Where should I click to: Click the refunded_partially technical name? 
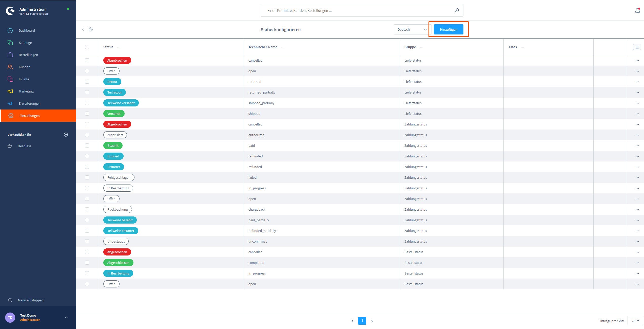click(x=262, y=231)
